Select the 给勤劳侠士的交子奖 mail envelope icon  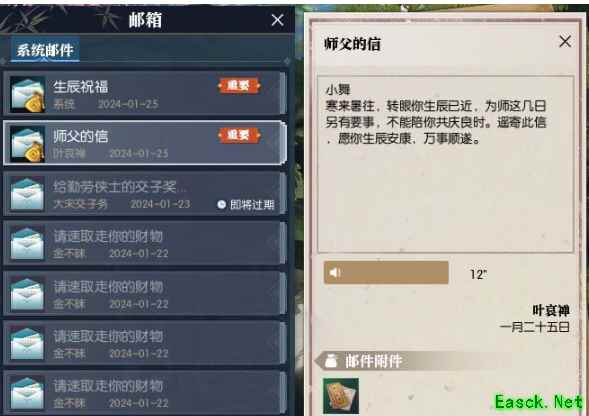[27, 194]
